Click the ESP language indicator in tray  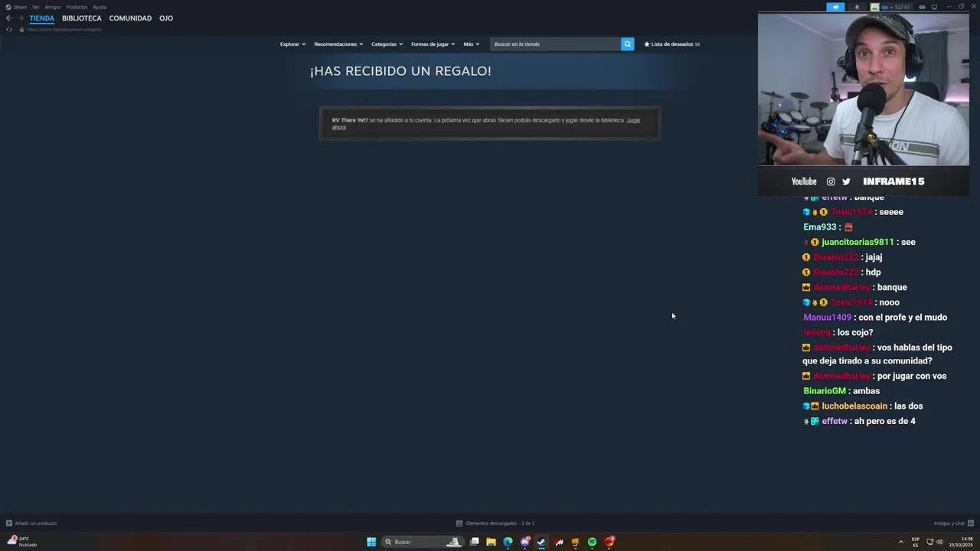[916, 542]
